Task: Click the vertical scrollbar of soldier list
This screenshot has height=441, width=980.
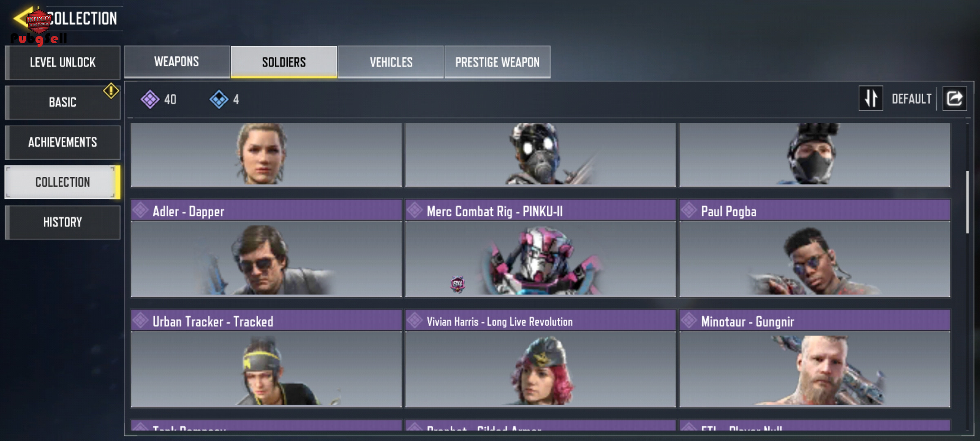Action: [967, 202]
